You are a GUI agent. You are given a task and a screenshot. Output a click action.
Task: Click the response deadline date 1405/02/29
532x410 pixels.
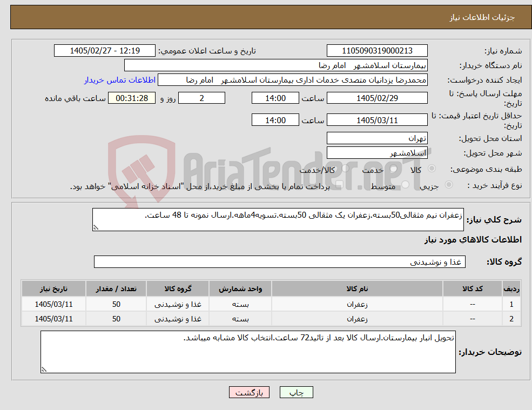click(377, 98)
